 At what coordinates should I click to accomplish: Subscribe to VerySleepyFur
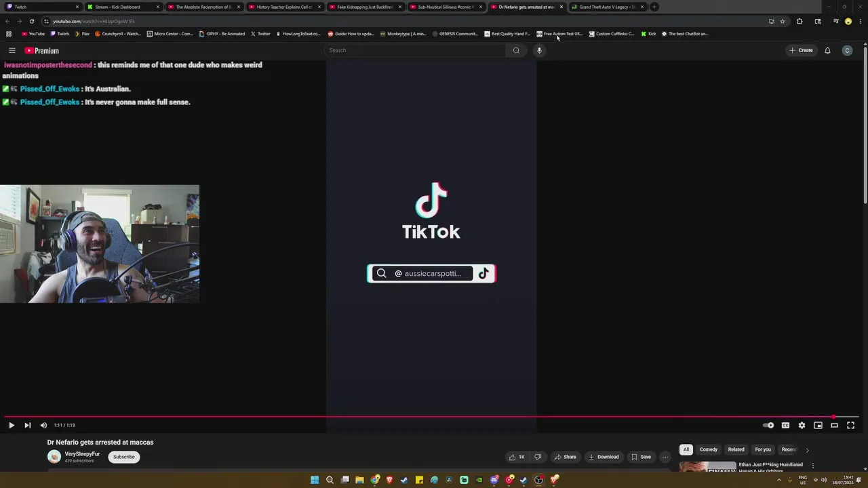click(x=123, y=457)
